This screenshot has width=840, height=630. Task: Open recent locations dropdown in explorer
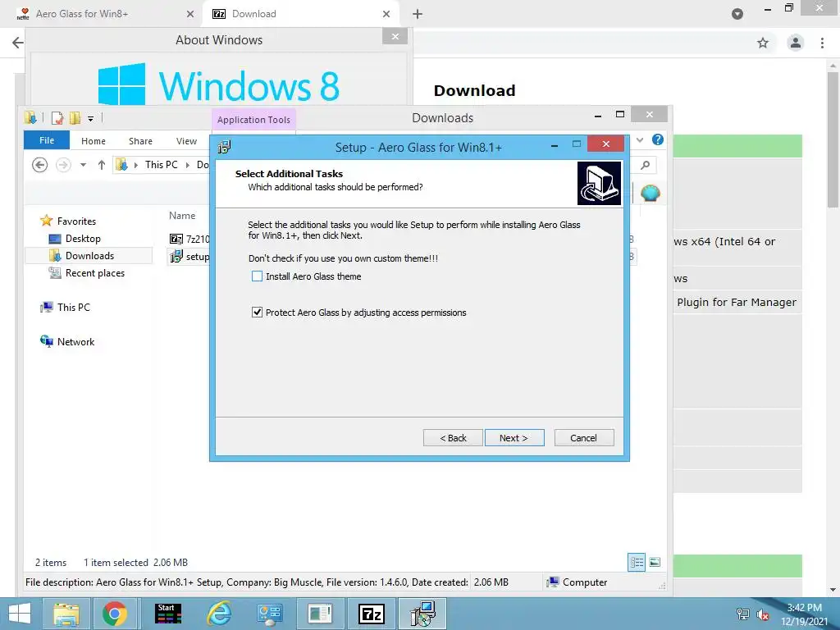point(83,165)
